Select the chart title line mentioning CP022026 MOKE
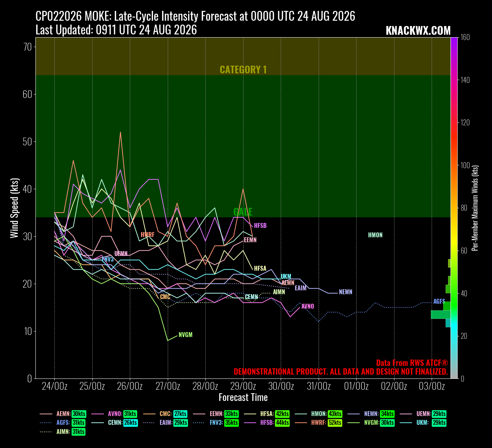Screen dimensions: 492x448 tap(195, 16)
